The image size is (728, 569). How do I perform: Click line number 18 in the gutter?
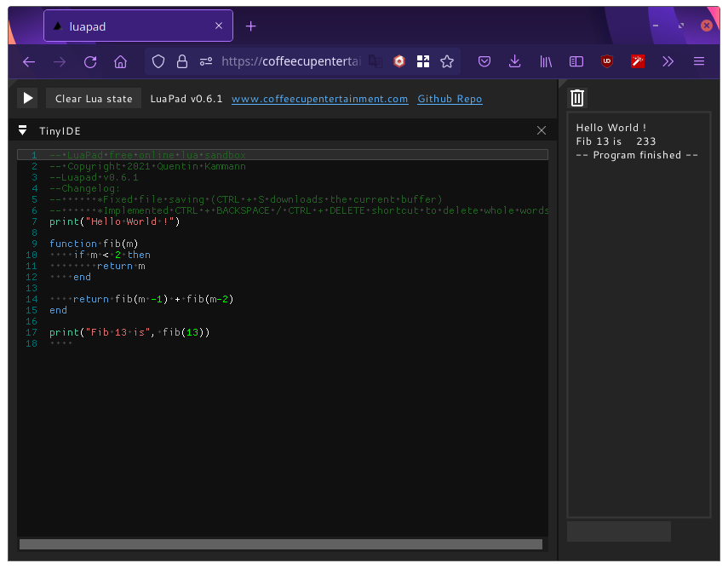click(32, 344)
